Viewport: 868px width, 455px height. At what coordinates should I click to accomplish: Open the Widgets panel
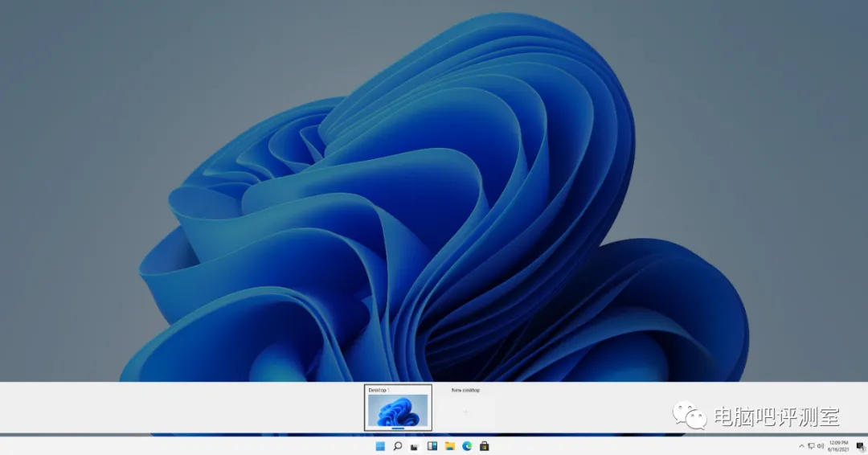click(432, 446)
